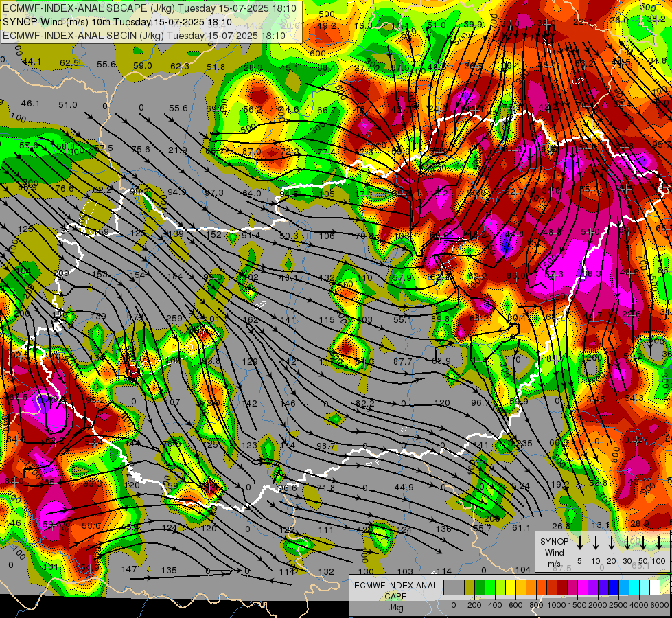Click the map value 129
This screenshot has height=618, width=672.
pos(250,362)
